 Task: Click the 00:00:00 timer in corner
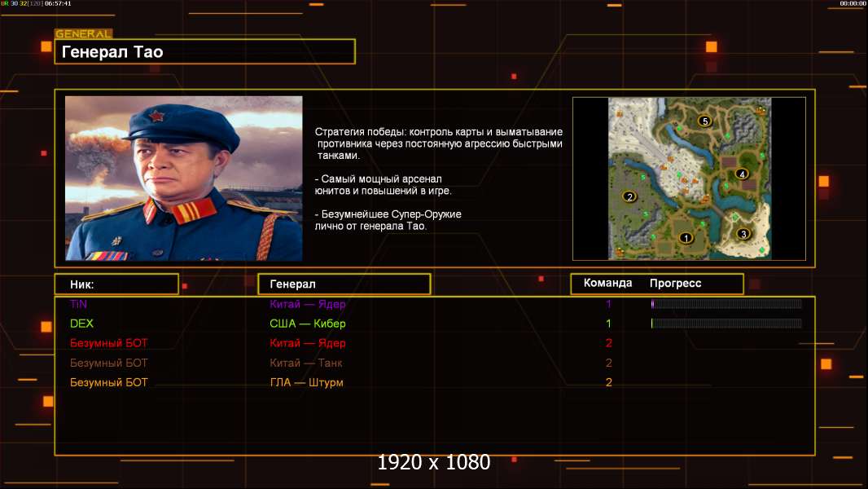tap(853, 3)
